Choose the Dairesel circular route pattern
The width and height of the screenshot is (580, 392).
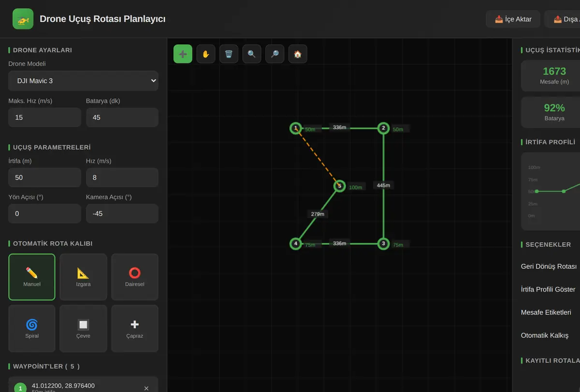coord(135,277)
